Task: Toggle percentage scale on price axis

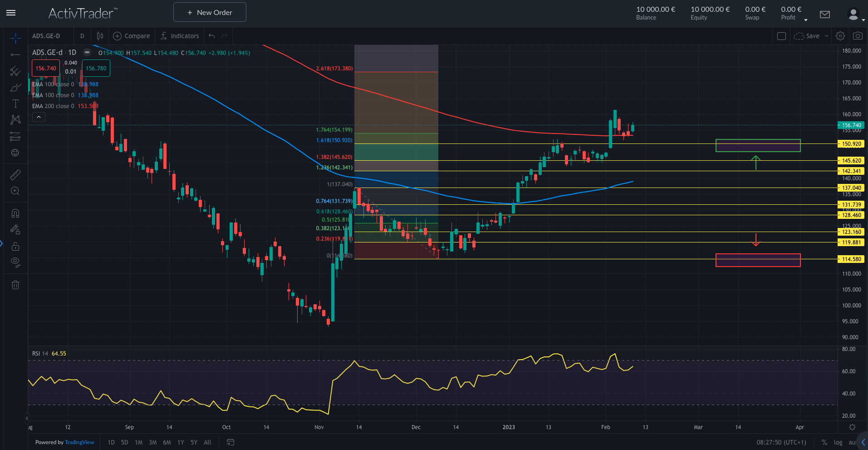Action: (x=824, y=442)
